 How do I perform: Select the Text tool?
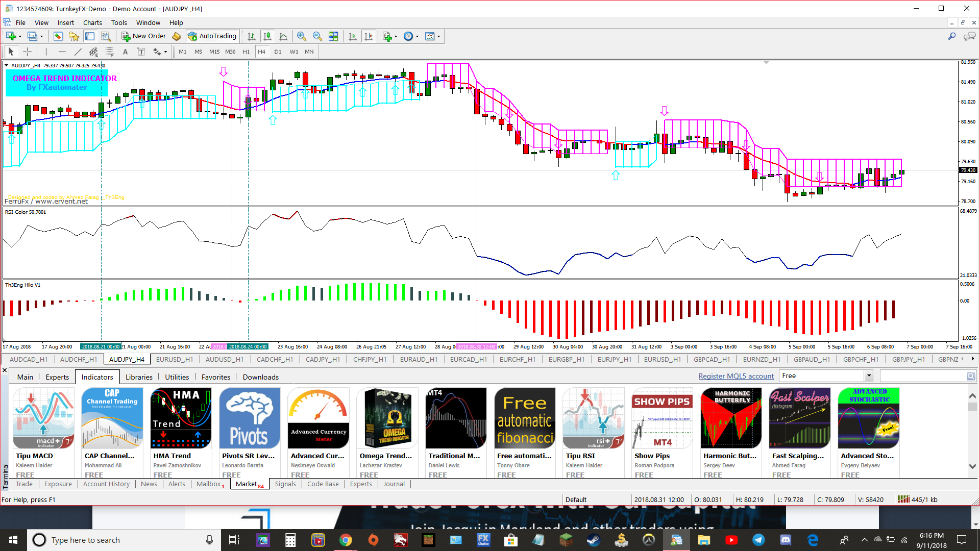point(125,52)
